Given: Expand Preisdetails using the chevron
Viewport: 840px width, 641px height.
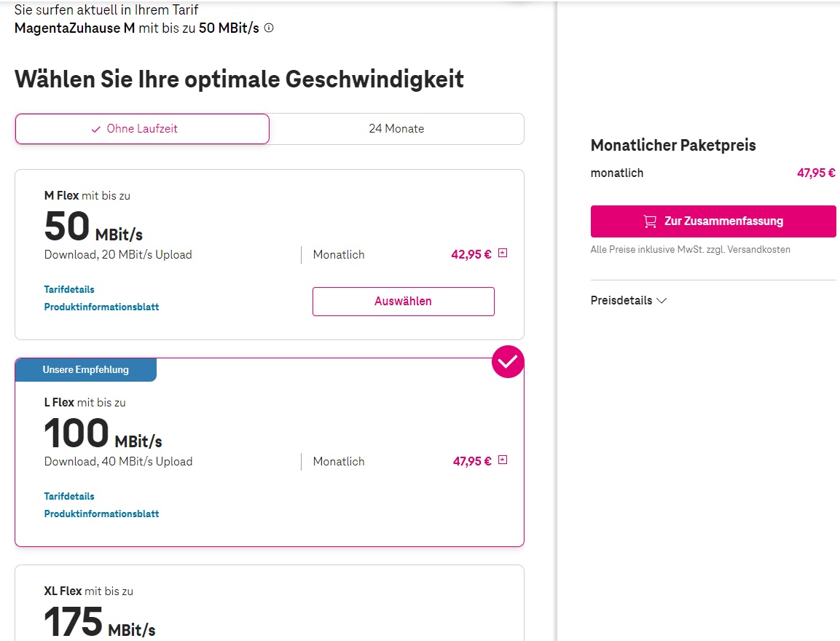Looking at the screenshot, I should 662,301.
